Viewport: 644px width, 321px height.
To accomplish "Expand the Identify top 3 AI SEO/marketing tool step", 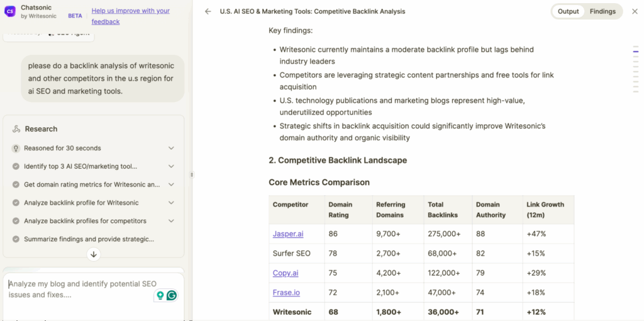I will [171, 166].
